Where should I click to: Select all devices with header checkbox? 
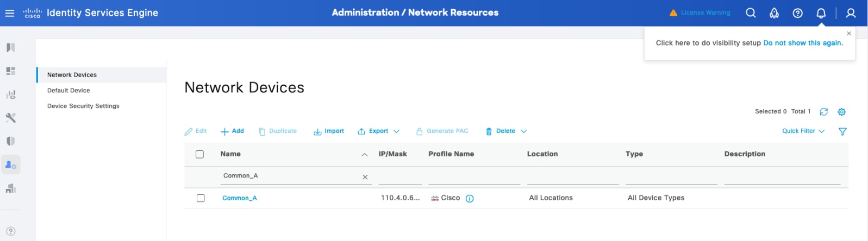199,155
